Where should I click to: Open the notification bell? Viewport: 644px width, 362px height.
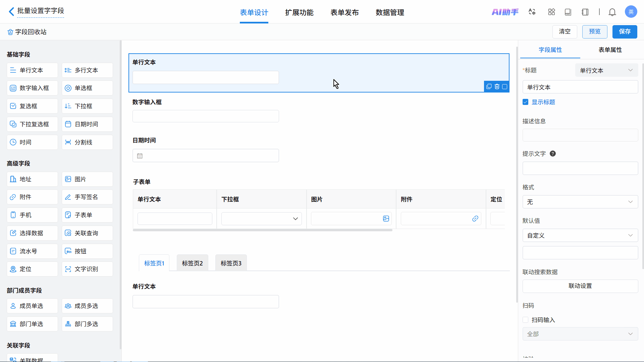tap(612, 12)
